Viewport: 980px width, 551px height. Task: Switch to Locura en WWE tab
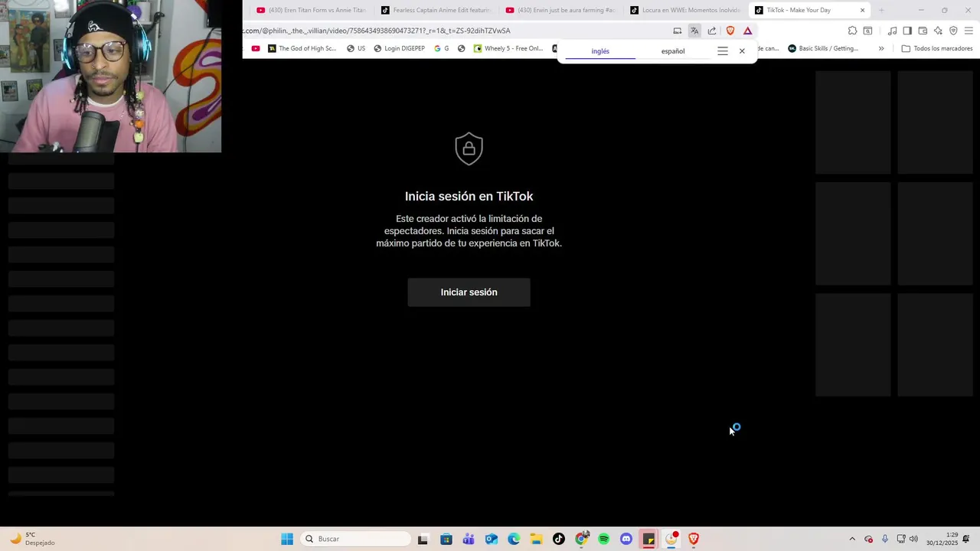(x=684, y=10)
